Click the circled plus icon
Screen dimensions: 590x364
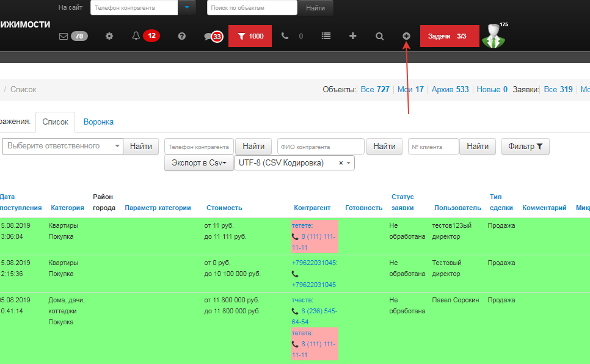click(x=406, y=36)
